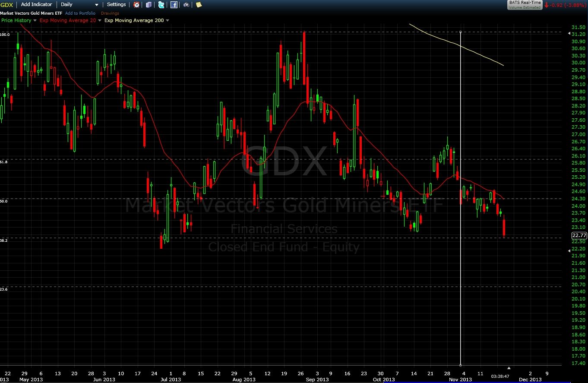Click the Sep 2013 label on time axis
The height and width of the screenshot is (383, 588).
point(317,380)
